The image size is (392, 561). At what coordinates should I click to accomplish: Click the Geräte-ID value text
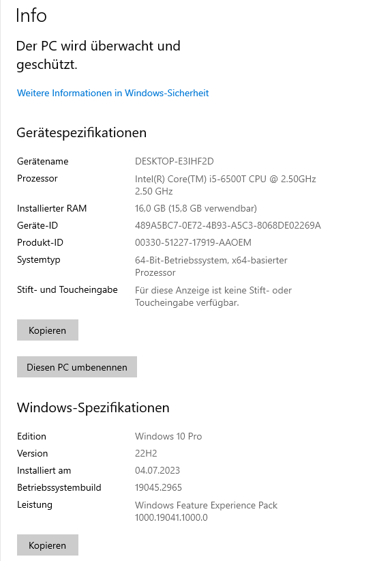(x=228, y=225)
